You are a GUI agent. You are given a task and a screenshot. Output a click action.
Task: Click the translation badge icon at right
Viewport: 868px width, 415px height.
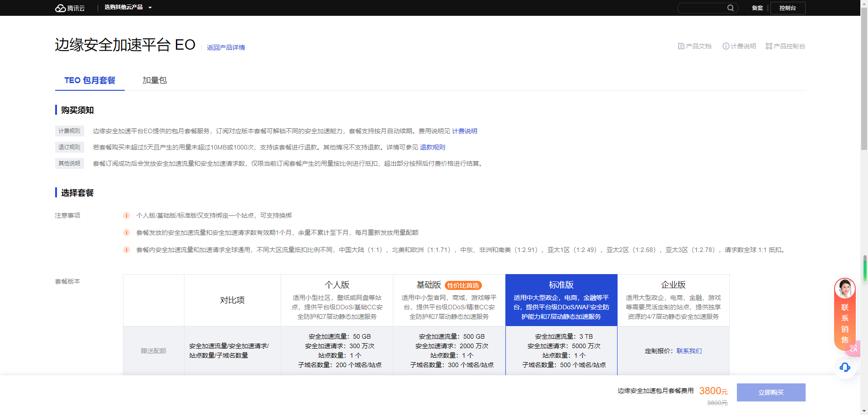(854, 348)
